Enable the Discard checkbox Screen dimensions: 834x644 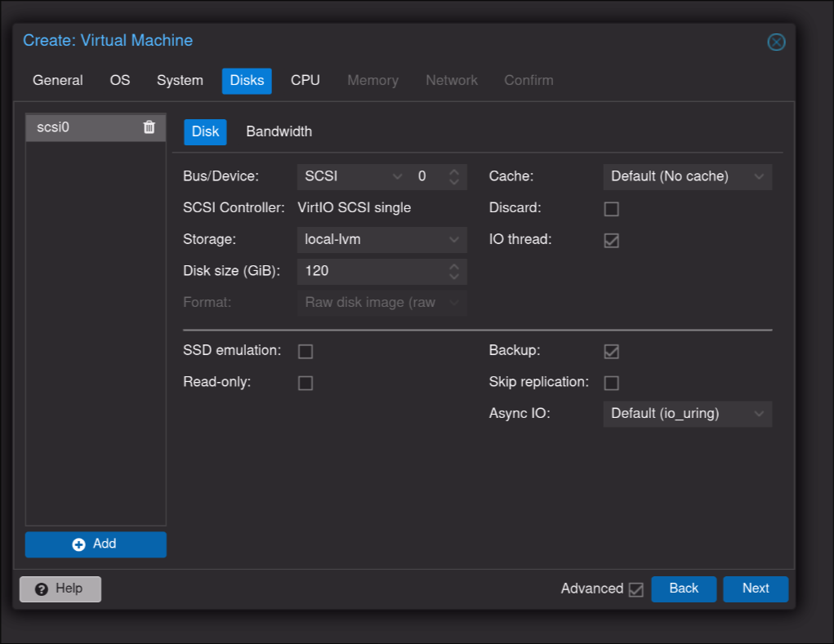[611, 209]
